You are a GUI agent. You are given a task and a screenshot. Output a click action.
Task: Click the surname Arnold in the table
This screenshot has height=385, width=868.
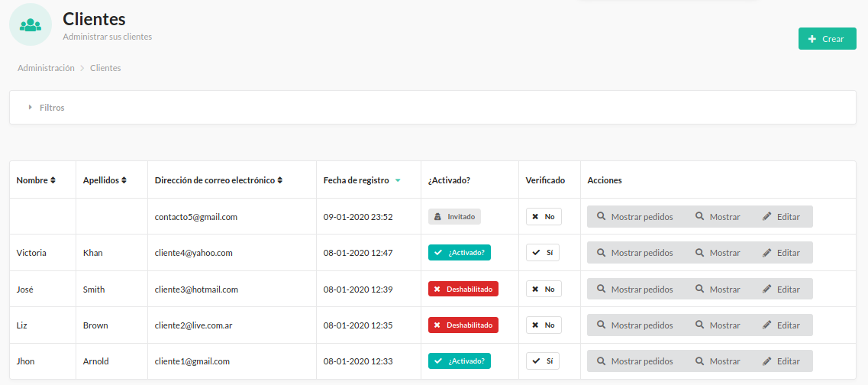pos(95,361)
